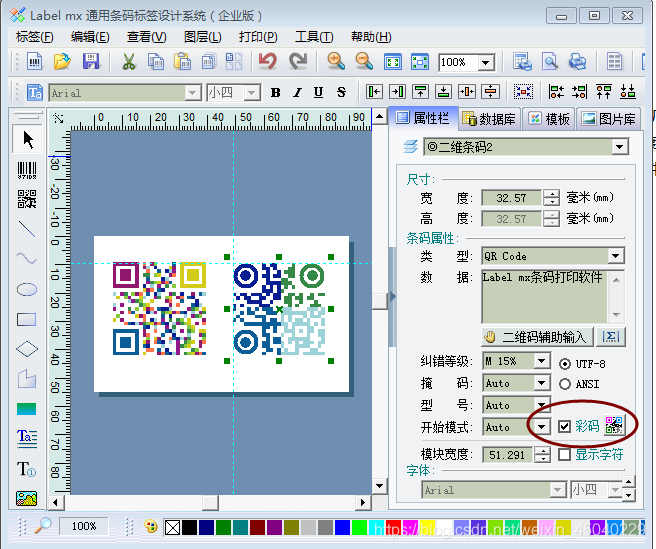Increase width value with up stepper
The width and height of the screenshot is (656, 549).
coord(551,194)
